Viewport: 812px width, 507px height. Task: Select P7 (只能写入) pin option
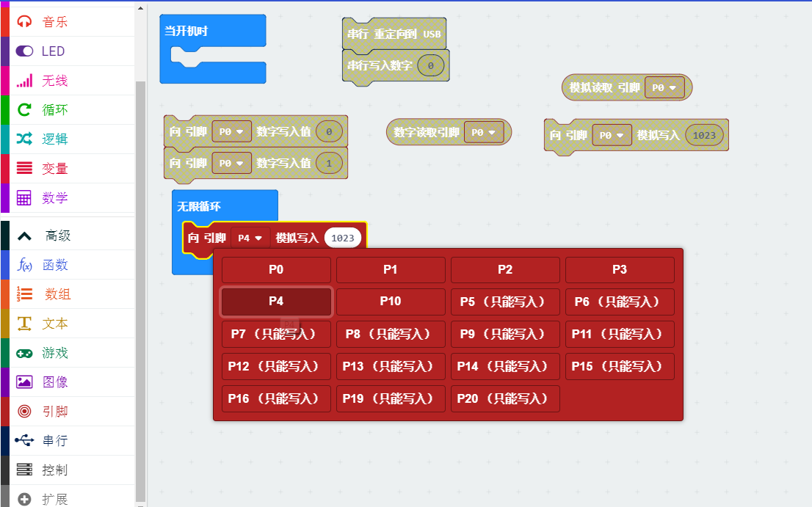276,334
